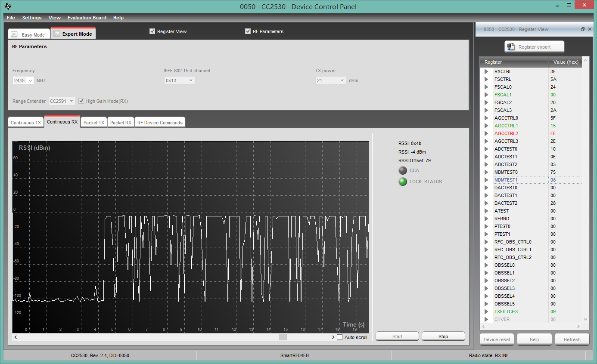Screen dimensions: 597x364
Task: Click the gray CCA indicator
Action: (x=403, y=170)
